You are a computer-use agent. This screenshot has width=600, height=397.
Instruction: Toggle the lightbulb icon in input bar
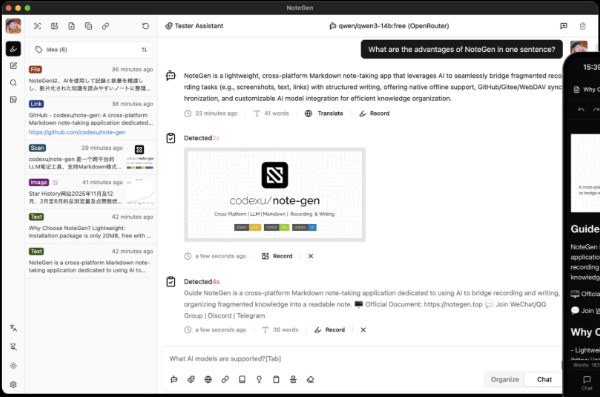tap(259, 379)
